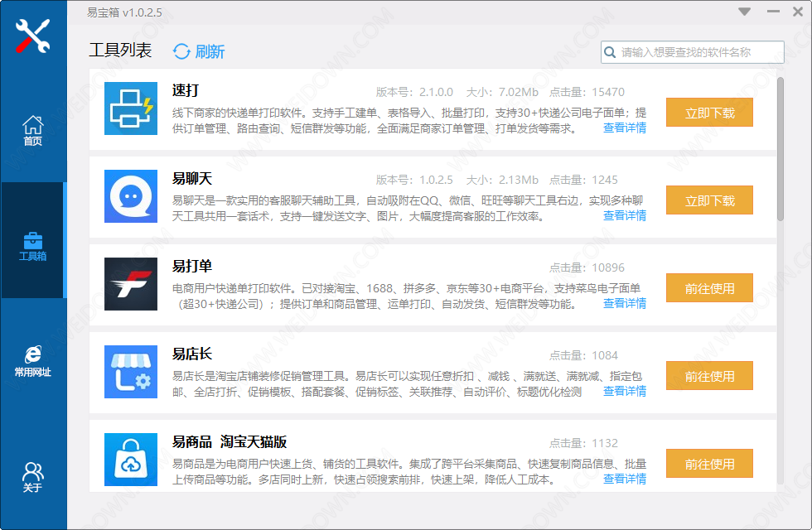Close the 易宝箱 window

797,12
